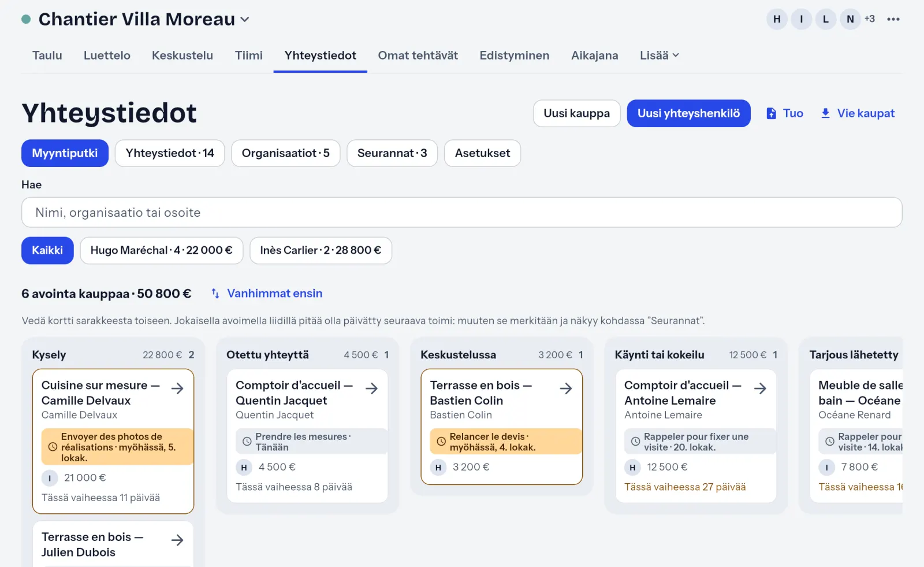Click the I member avatar in header
The image size is (924, 567).
801,19
